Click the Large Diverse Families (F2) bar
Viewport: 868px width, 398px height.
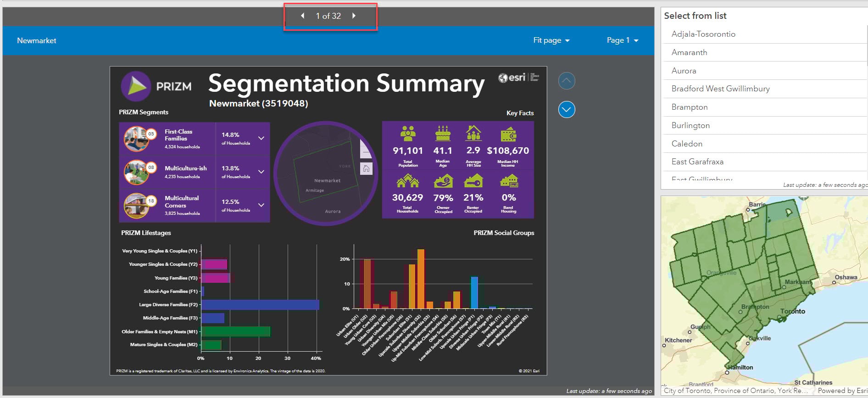click(260, 304)
